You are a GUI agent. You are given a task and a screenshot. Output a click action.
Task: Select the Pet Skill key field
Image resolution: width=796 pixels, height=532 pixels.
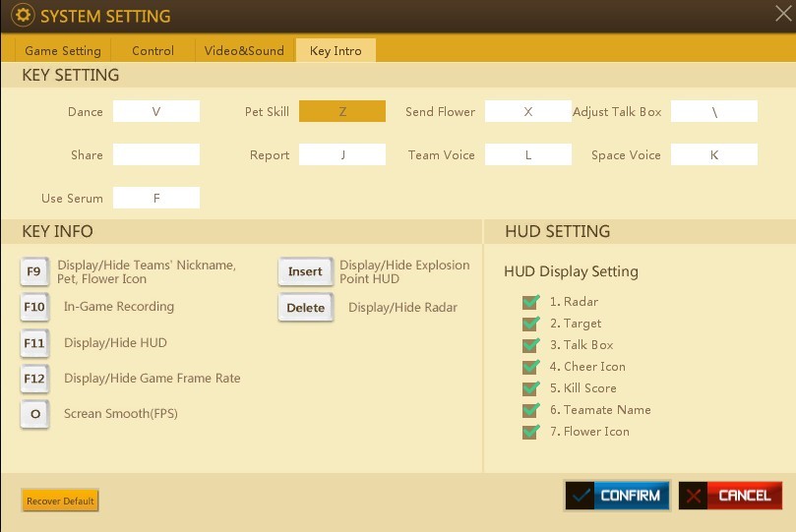(341, 112)
